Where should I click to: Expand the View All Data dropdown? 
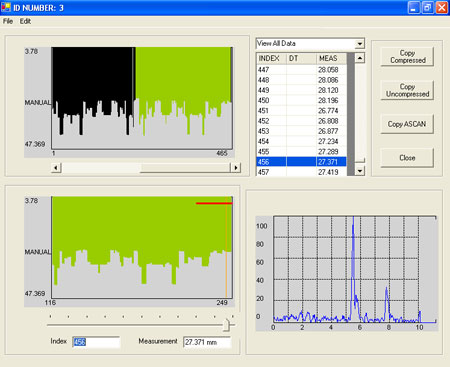[359, 44]
